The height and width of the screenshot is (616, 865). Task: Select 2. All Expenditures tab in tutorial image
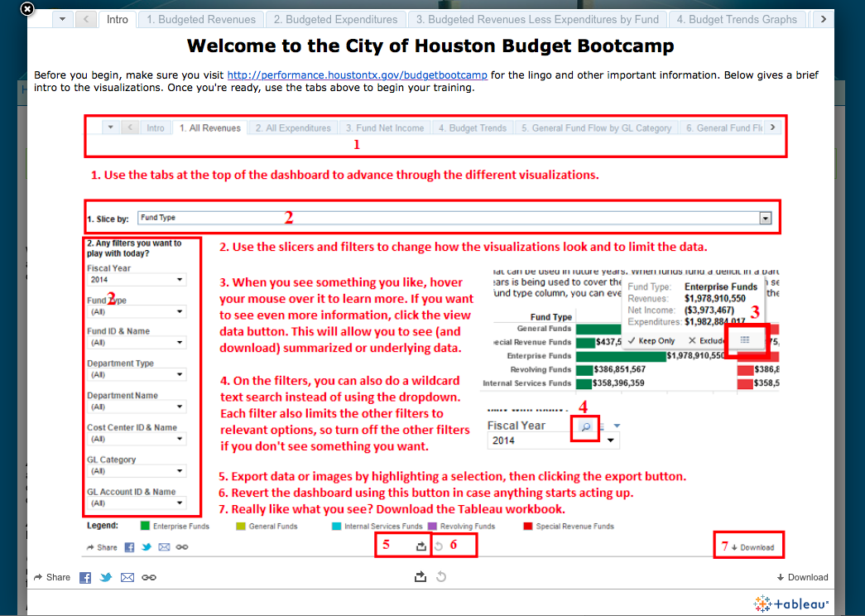(293, 128)
